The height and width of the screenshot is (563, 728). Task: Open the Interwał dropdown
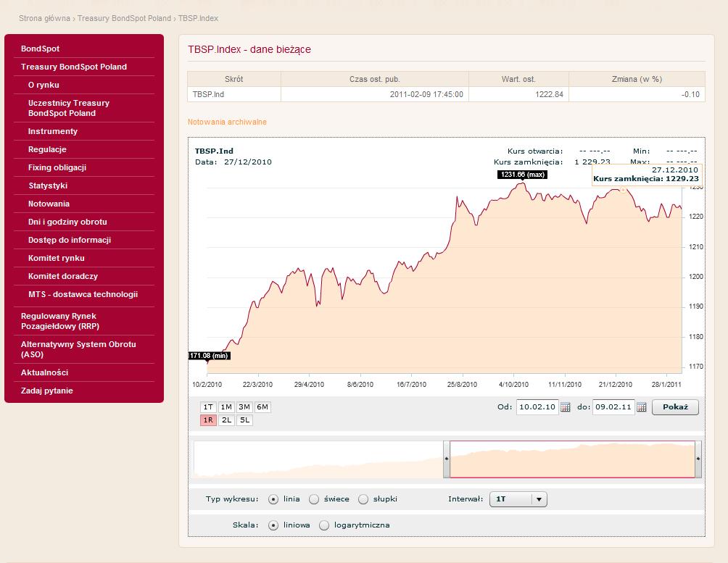pos(518,499)
